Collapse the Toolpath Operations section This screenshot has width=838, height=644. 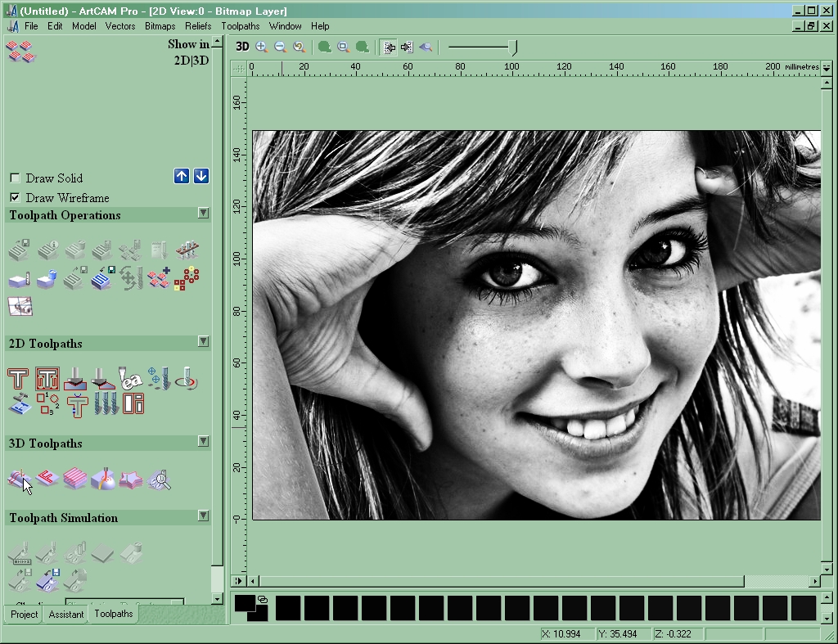pos(203,213)
